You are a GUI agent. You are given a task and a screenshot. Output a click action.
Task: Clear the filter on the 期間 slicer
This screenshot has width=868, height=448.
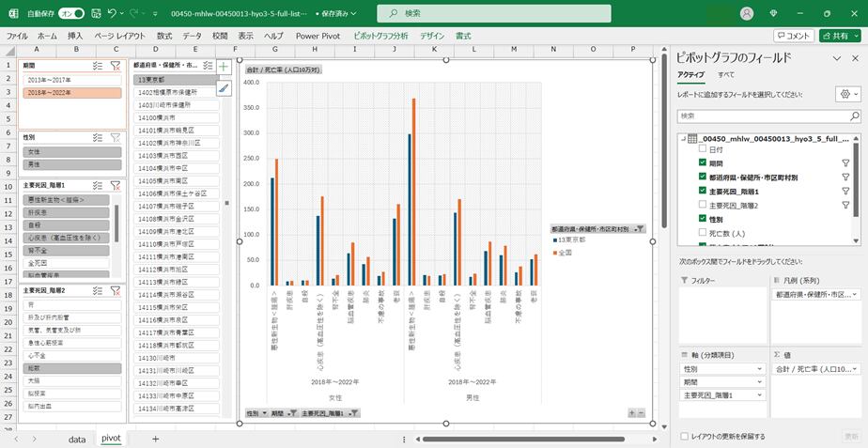(x=116, y=66)
